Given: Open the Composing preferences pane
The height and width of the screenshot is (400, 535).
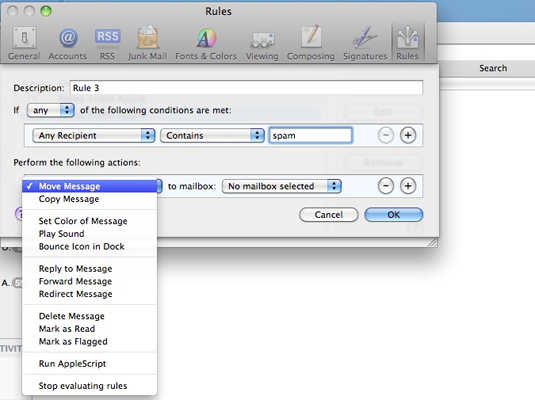Looking at the screenshot, I should (310, 43).
